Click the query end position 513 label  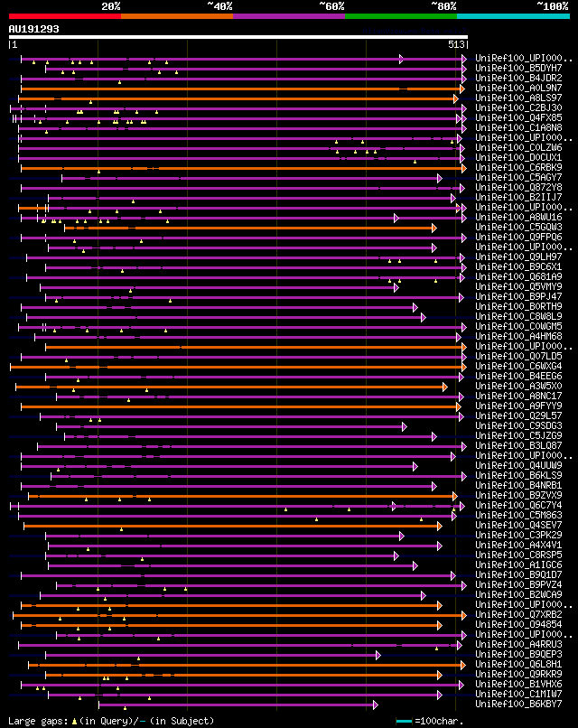coord(456,44)
